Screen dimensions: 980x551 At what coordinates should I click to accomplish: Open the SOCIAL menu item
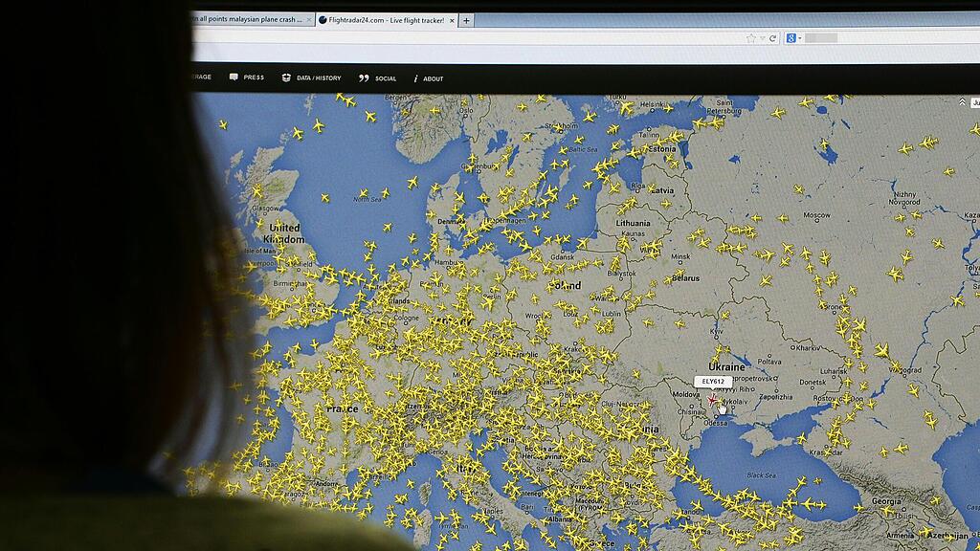386,78
